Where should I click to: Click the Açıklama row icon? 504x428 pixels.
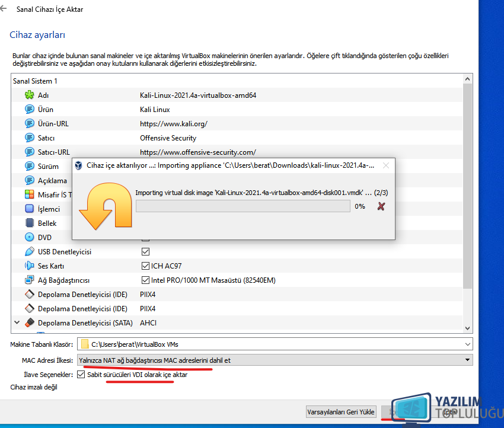[x=29, y=180]
